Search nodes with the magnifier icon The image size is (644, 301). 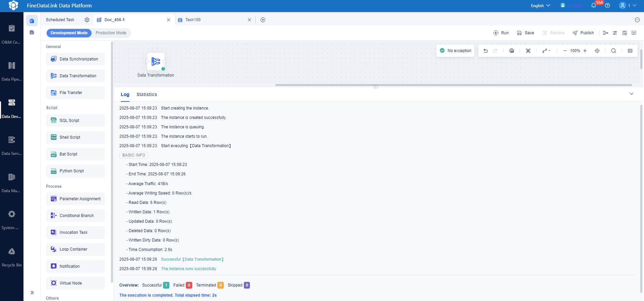613,51
